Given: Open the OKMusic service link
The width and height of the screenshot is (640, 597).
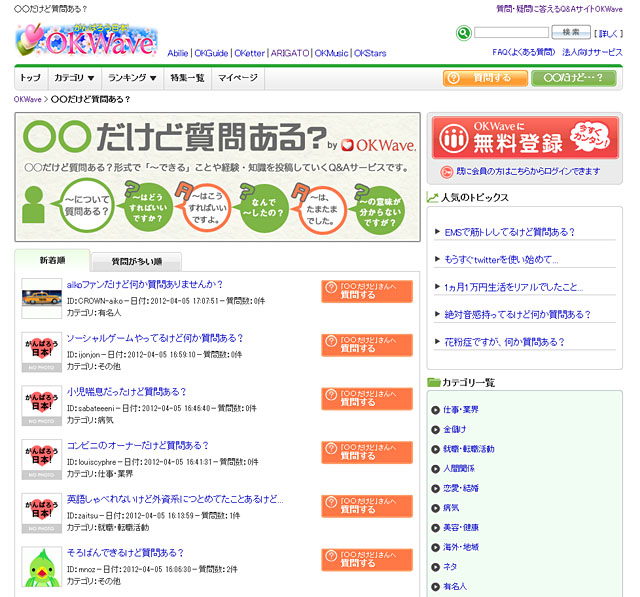Looking at the screenshot, I should [331, 53].
